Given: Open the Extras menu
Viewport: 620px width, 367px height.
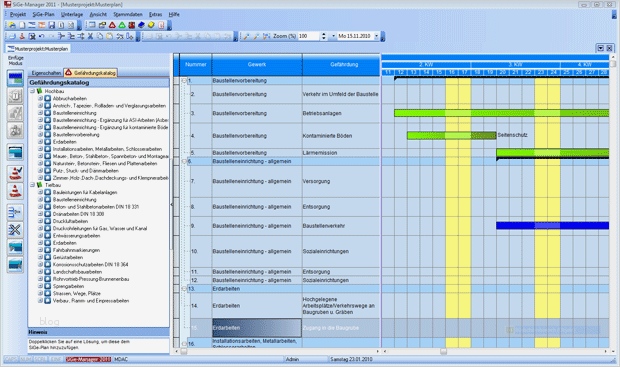Looking at the screenshot, I should pos(155,14).
